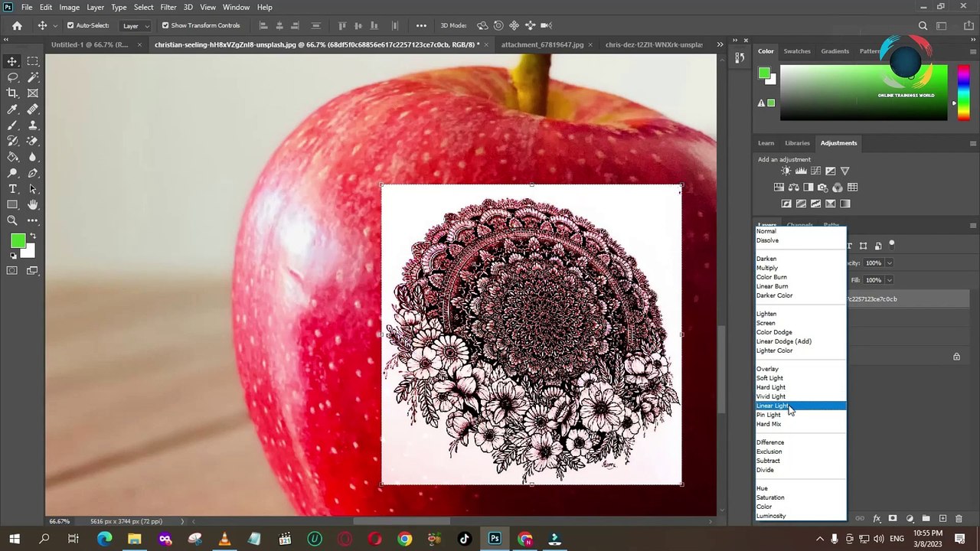
Task: Toggle Quick Mask mode
Action: [12, 270]
